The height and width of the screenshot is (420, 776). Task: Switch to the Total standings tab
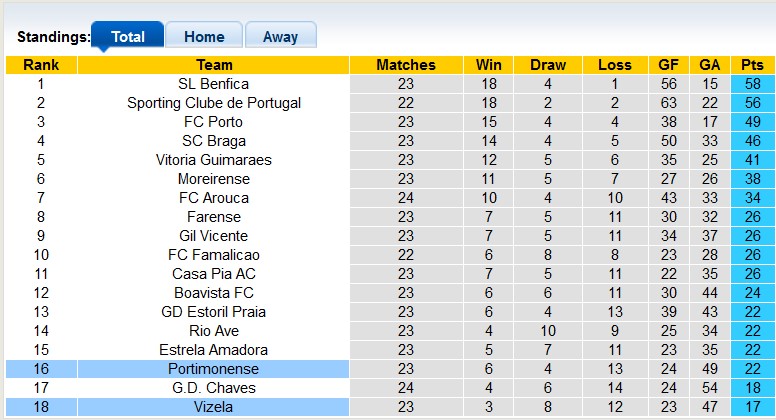(x=127, y=37)
